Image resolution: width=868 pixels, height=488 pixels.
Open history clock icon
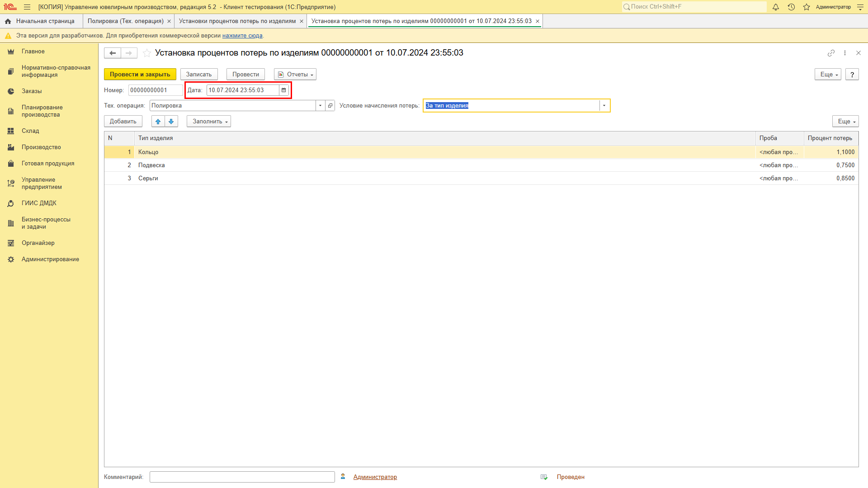point(791,7)
